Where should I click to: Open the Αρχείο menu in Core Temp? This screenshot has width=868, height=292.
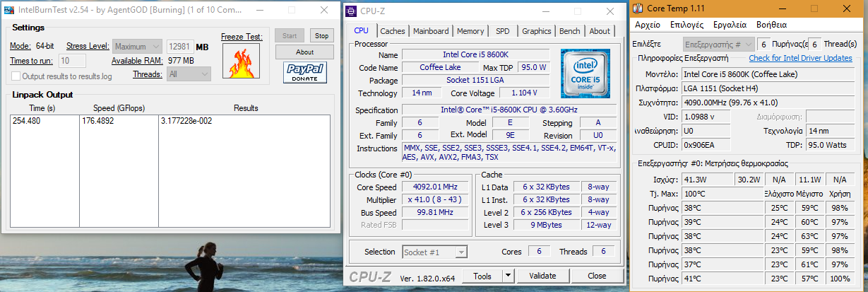click(x=648, y=24)
